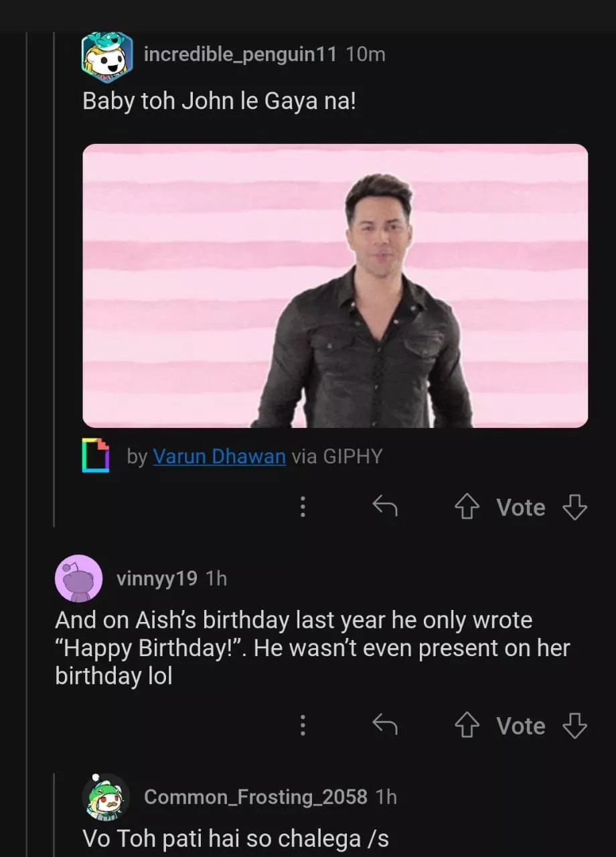Click the GIPHY logo icon
The height and width of the screenshot is (857, 616).
coord(96,456)
